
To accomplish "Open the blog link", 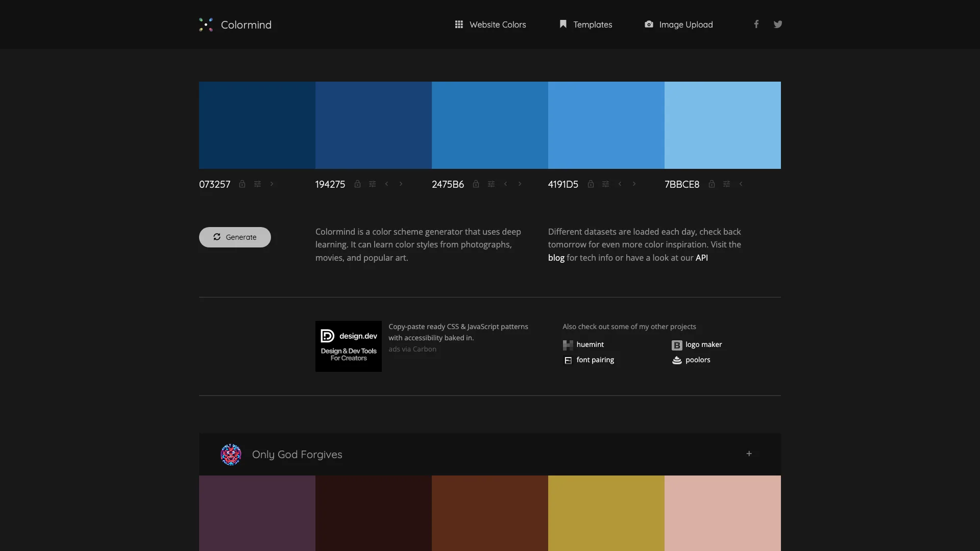I will [x=556, y=258].
